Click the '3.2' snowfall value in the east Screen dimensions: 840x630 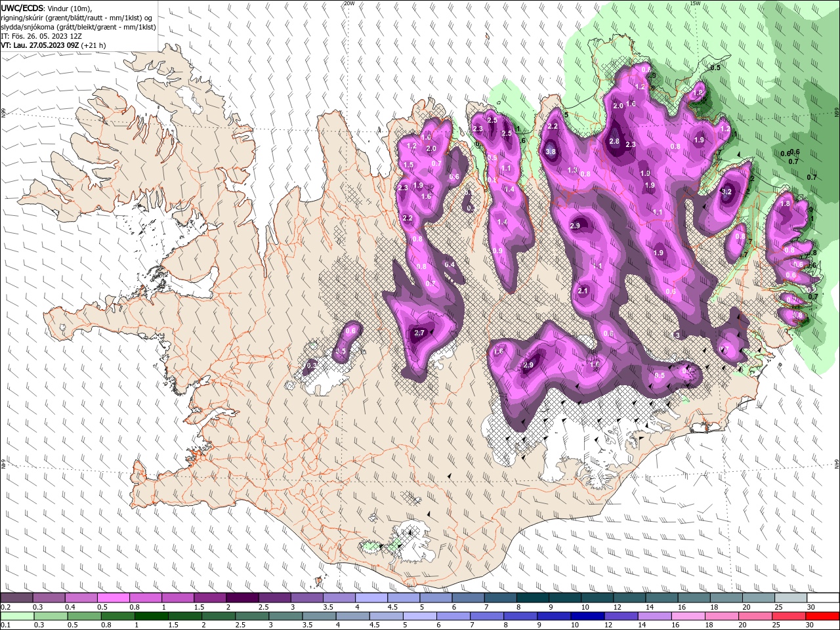(x=726, y=192)
